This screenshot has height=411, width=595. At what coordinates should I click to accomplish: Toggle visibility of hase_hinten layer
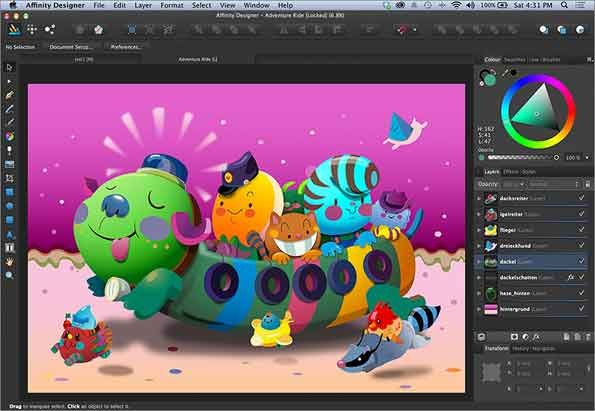click(x=581, y=293)
